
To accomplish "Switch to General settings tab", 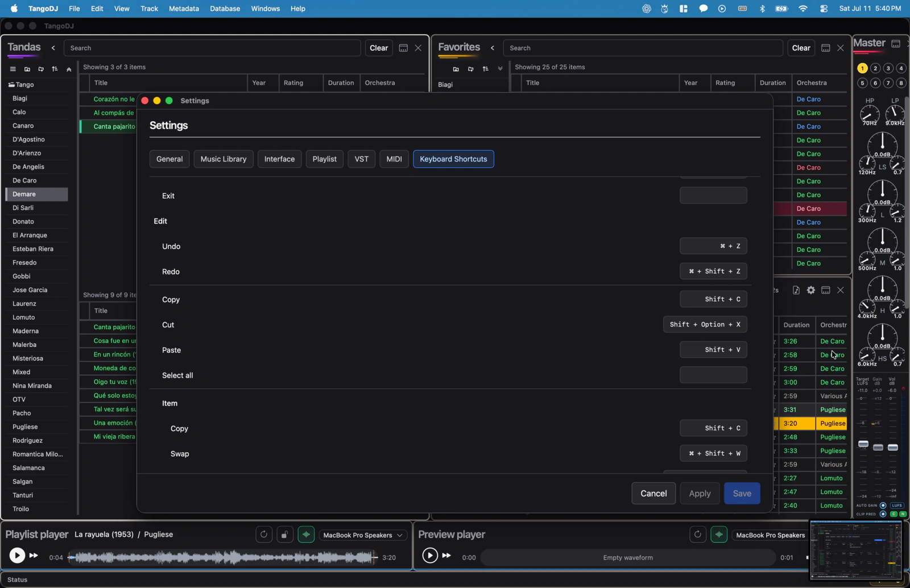I will click(x=169, y=159).
